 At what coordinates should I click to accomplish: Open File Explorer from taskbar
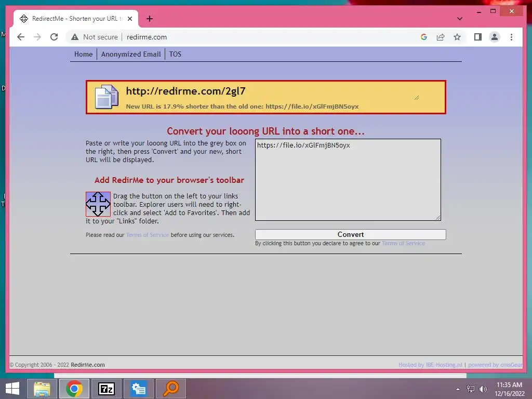(42, 389)
